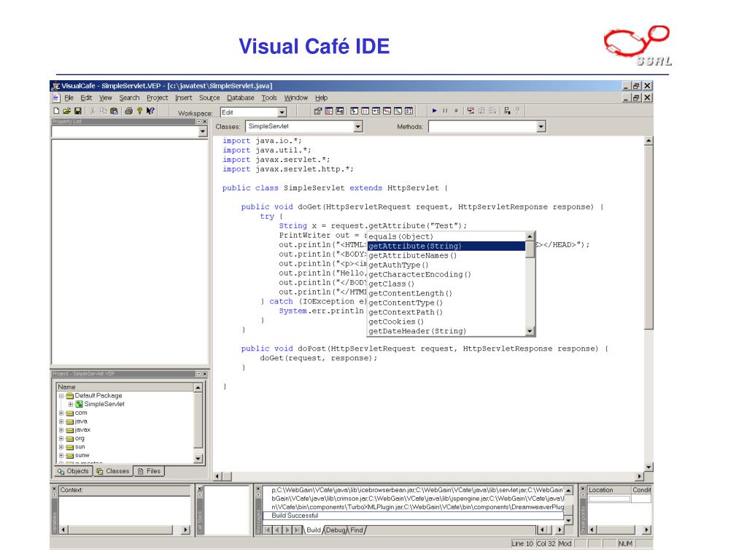Viewport: 747px width, 560px height.
Task: Open the Project menu
Action: click(x=158, y=98)
